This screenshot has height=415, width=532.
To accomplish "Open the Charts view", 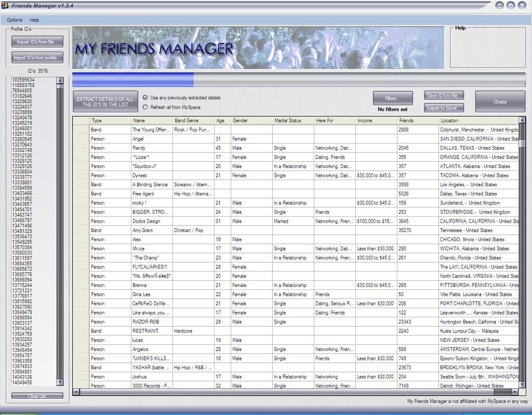I will coord(500,101).
